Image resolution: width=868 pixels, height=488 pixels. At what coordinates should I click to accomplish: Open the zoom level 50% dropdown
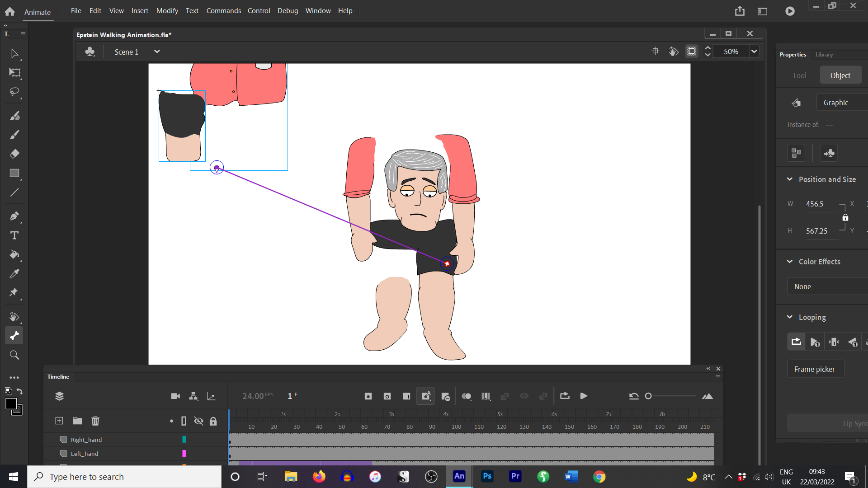[754, 52]
